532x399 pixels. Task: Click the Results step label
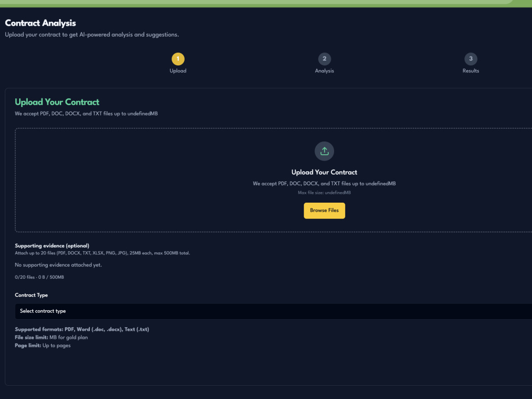471,71
